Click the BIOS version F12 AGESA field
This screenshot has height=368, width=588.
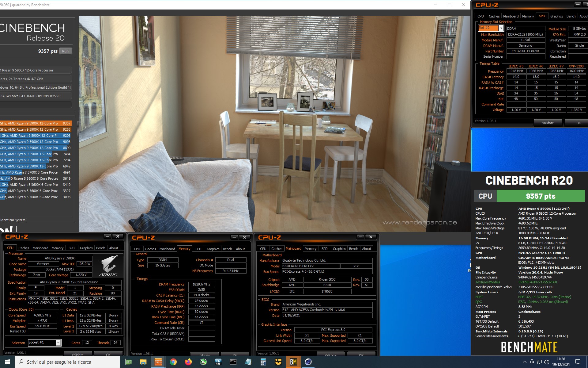(x=327, y=310)
